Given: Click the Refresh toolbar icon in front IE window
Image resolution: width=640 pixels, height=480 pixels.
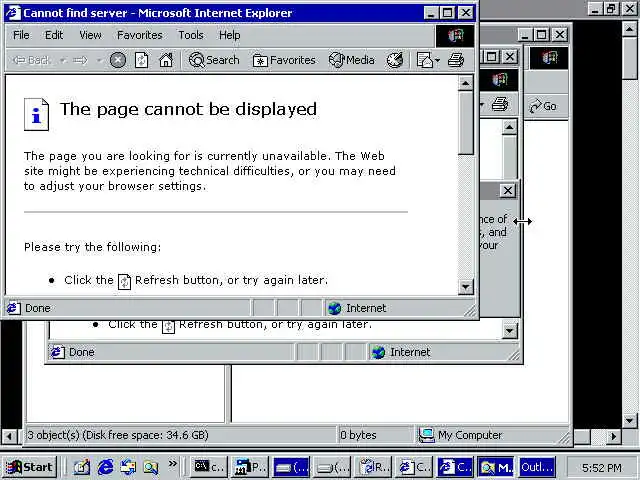Looking at the screenshot, I should click(142, 60).
